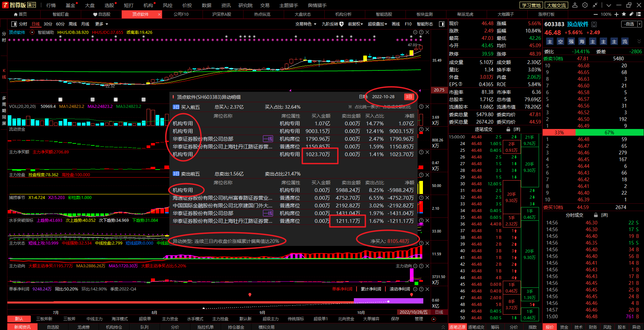Zoom out with the minus icon beside 100%
The image size is (644, 330).
(596, 14)
